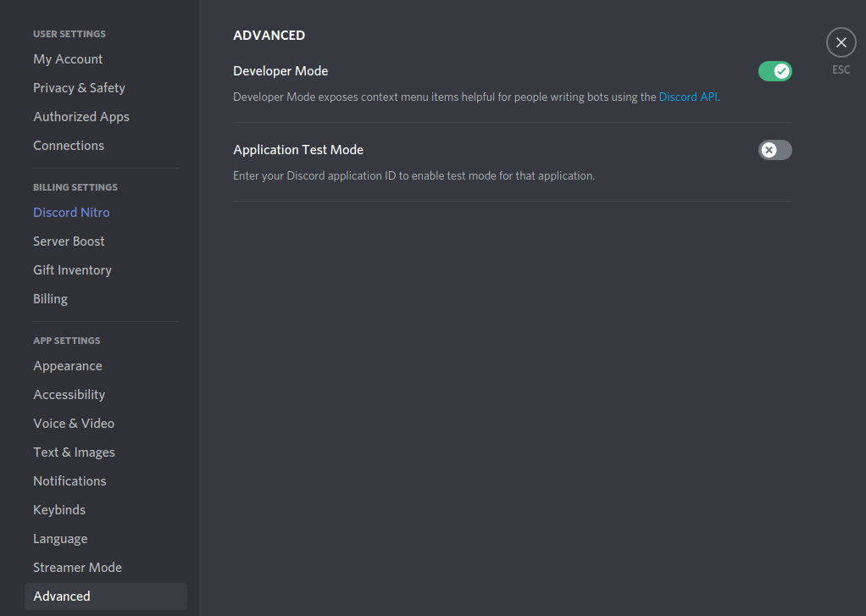This screenshot has height=616, width=866.
Task: Open the Billing page
Action: click(50, 298)
